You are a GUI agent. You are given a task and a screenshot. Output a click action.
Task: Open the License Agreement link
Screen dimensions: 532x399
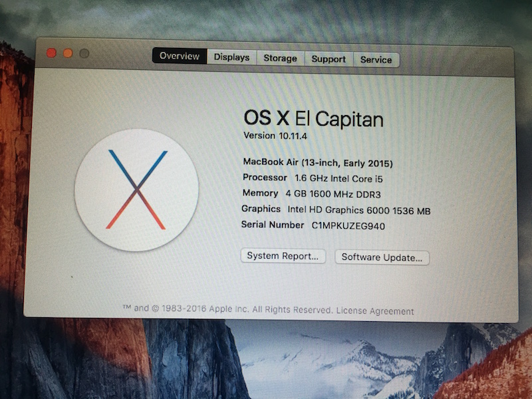click(x=375, y=311)
